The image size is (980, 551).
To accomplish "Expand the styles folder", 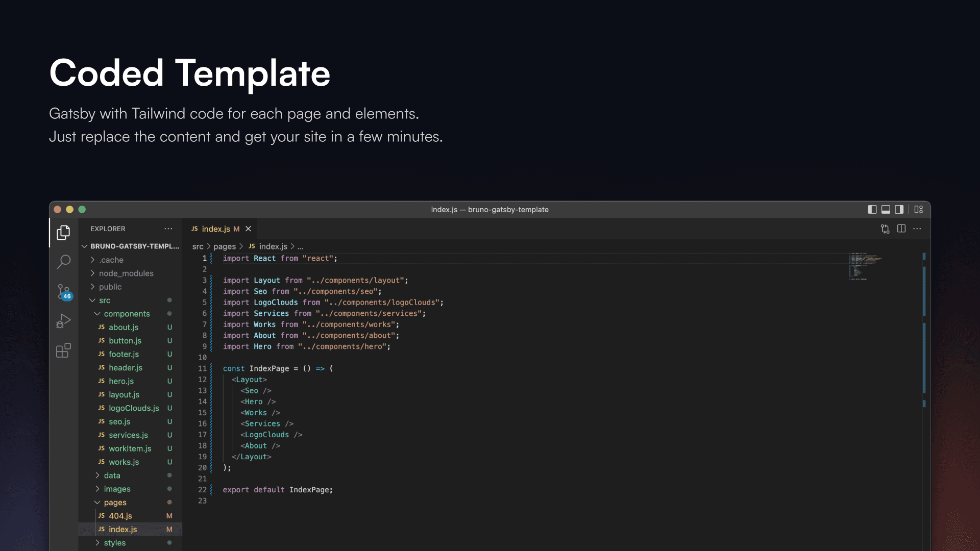I will [131, 543].
